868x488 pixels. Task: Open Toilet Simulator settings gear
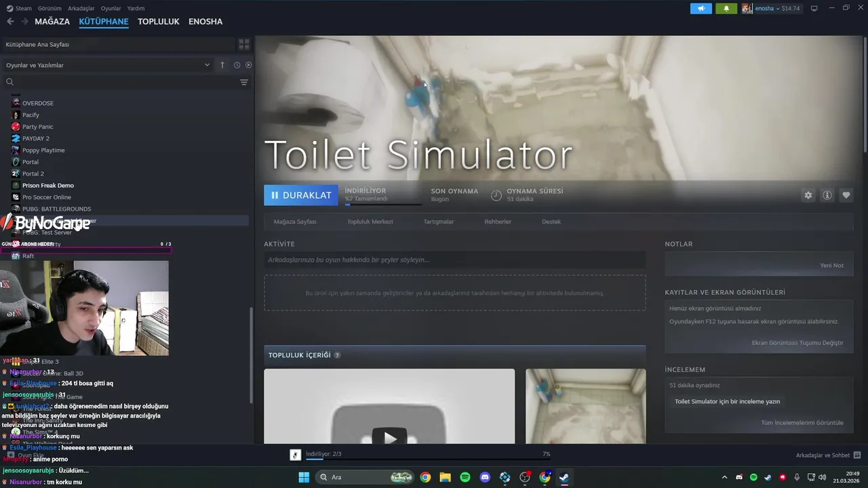pyautogui.click(x=808, y=195)
